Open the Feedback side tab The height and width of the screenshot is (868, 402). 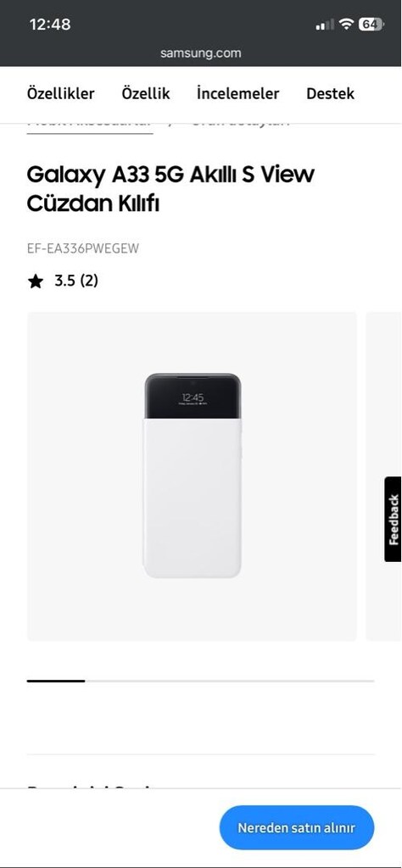394,520
